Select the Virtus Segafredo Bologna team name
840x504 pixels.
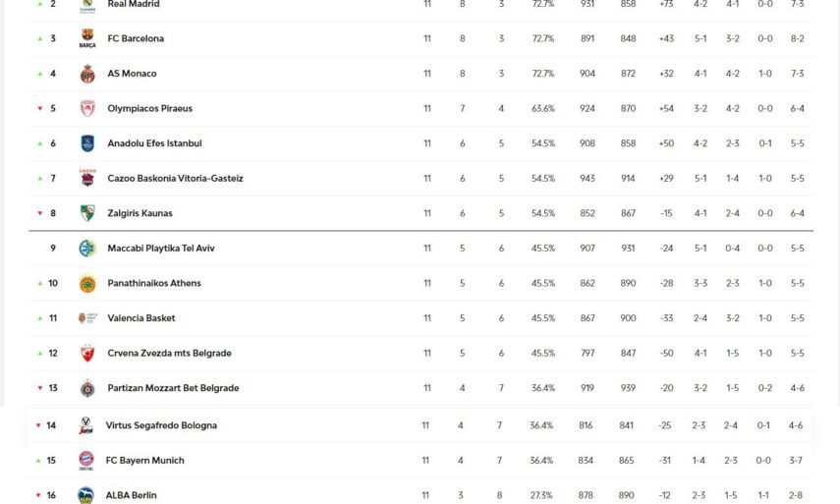click(161, 425)
